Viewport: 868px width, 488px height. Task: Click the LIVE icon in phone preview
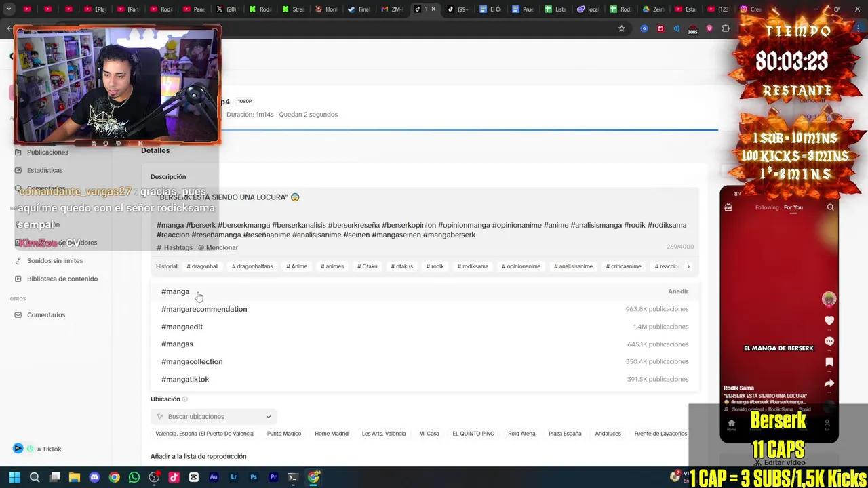click(728, 207)
